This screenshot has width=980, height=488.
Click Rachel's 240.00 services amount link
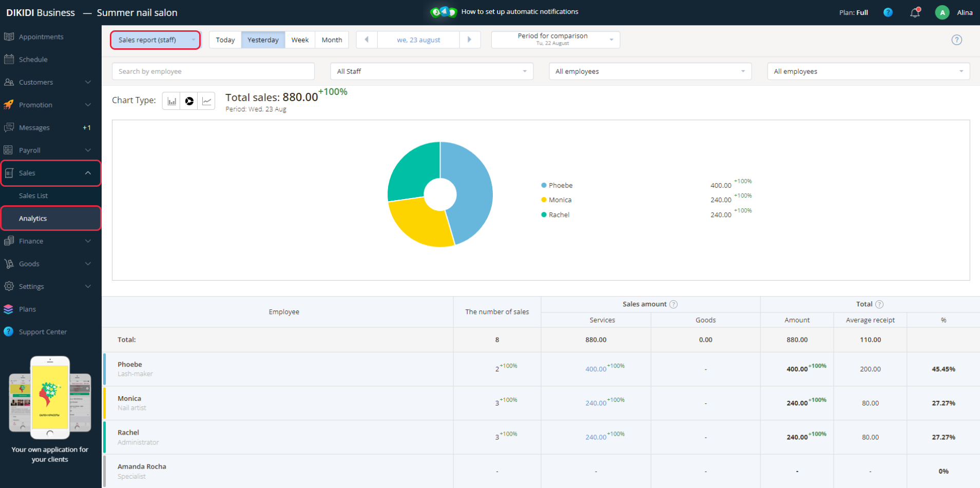pos(595,437)
